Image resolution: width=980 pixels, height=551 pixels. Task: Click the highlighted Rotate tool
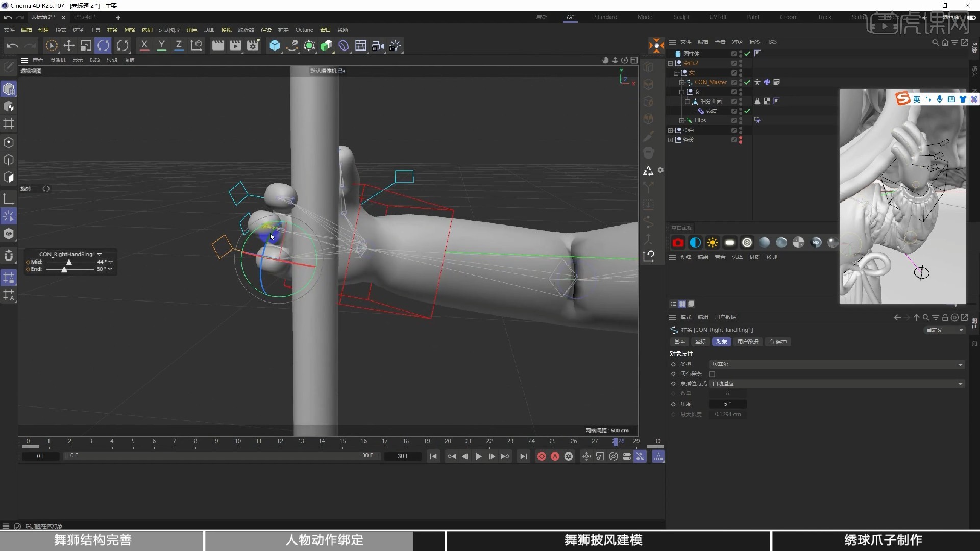click(x=103, y=46)
